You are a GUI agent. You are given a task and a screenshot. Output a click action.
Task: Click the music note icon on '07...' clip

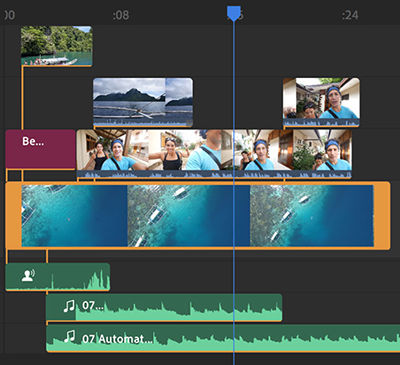[69, 306]
